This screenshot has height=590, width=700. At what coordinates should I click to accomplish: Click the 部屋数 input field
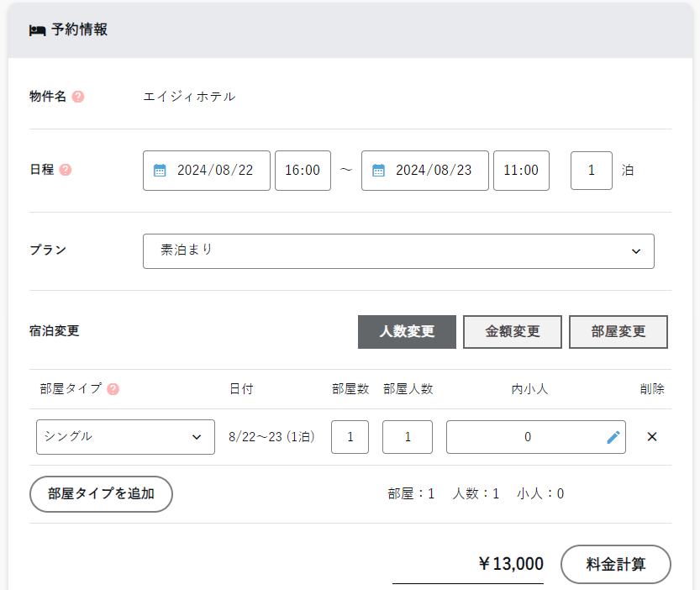(x=350, y=437)
